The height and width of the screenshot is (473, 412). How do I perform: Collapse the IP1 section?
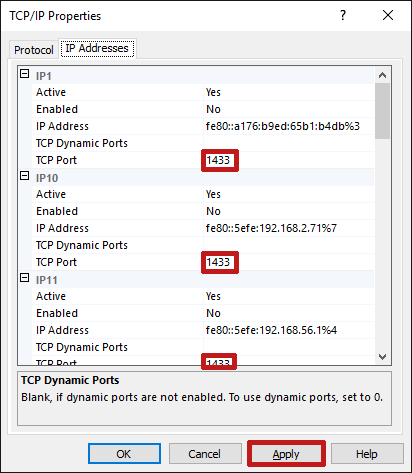click(x=25, y=74)
